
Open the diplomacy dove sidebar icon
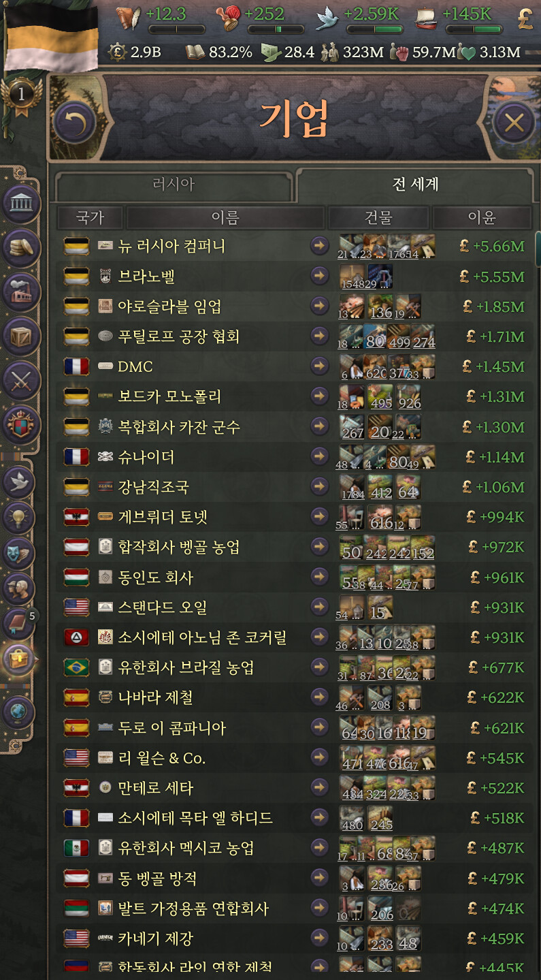pos(19,481)
